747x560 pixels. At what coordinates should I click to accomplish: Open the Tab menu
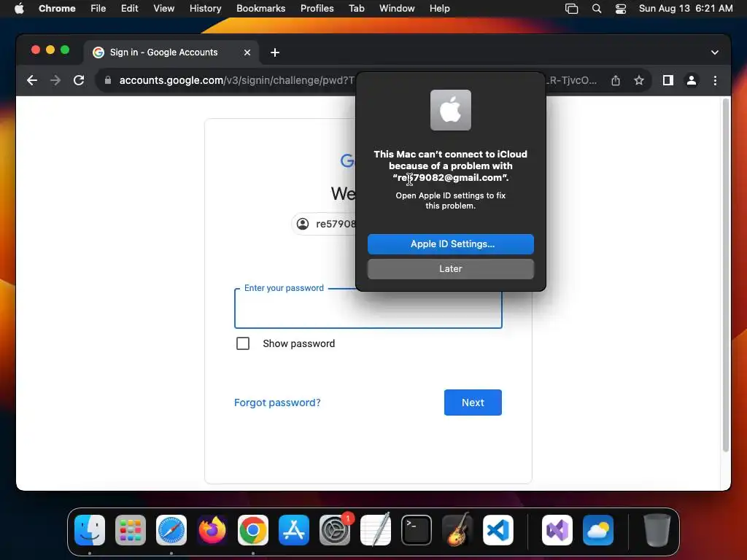coord(357,9)
